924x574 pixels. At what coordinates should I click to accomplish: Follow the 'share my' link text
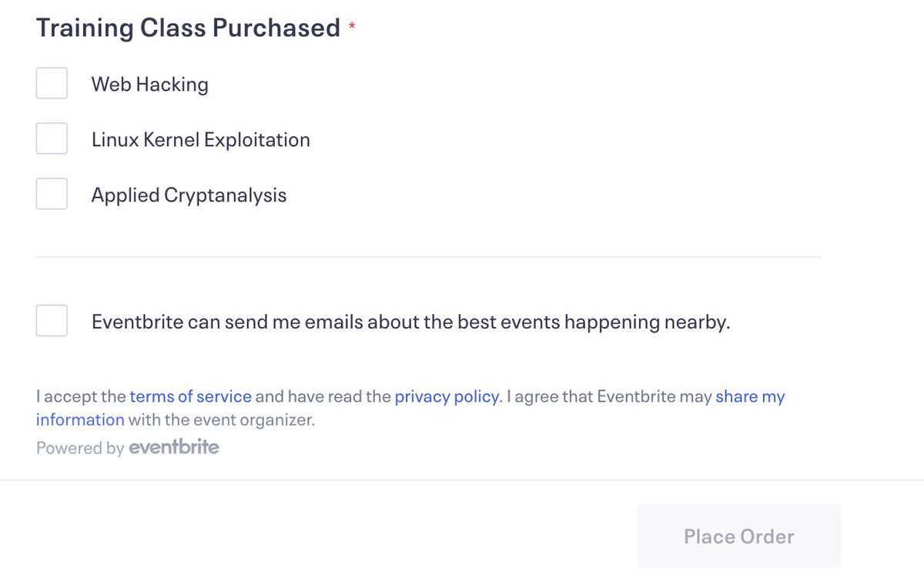tap(749, 396)
